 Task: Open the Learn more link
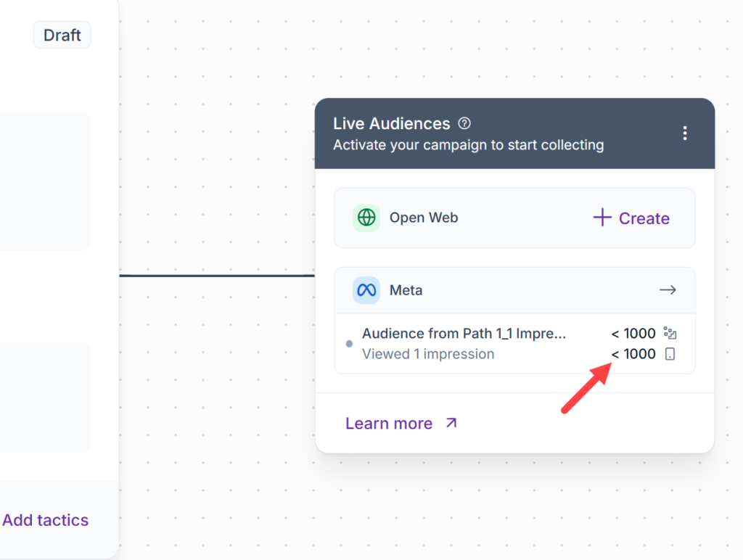[401, 423]
